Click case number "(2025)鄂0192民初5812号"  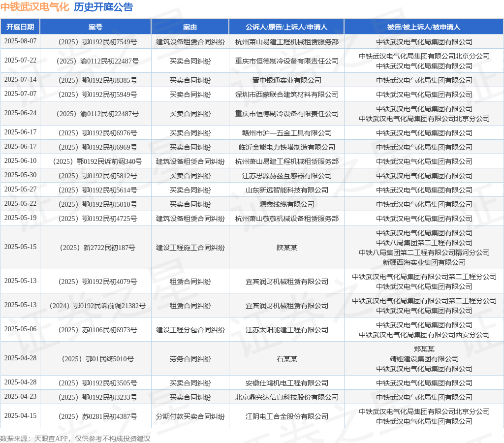point(98,176)
